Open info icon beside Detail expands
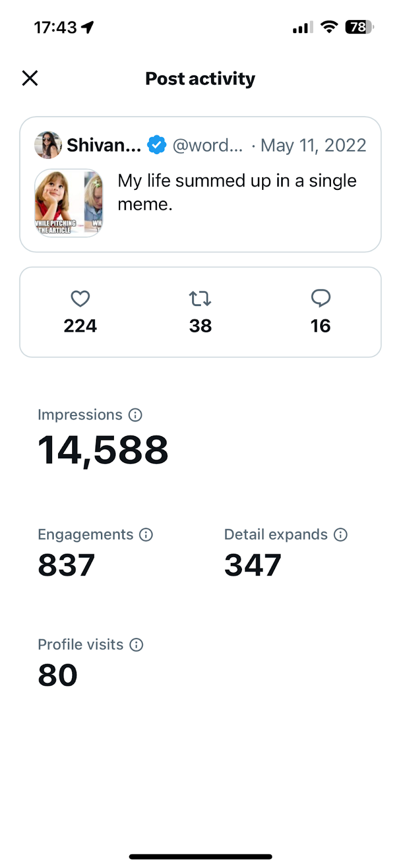The image size is (401, 868). point(340,535)
